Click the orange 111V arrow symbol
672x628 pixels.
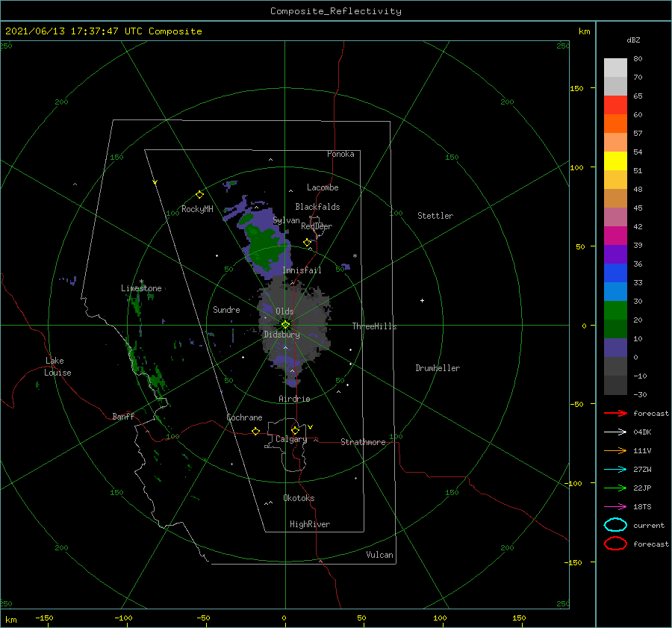[x=615, y=450]
